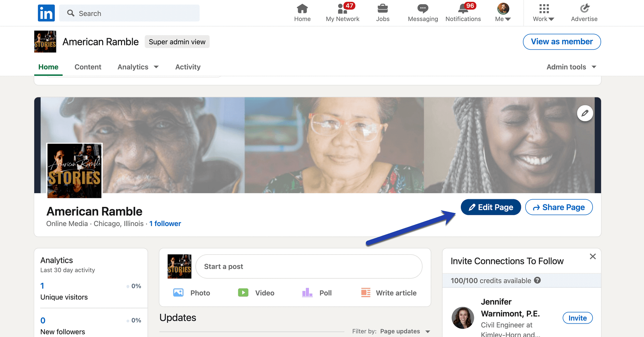
Task: Click the American Ramble Stories profile logo
Action: point(74,170)
